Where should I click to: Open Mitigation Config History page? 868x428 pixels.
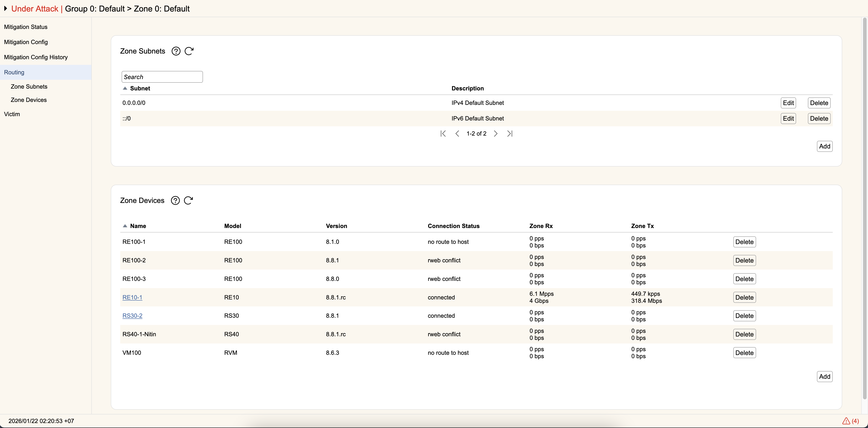[36, 57]
